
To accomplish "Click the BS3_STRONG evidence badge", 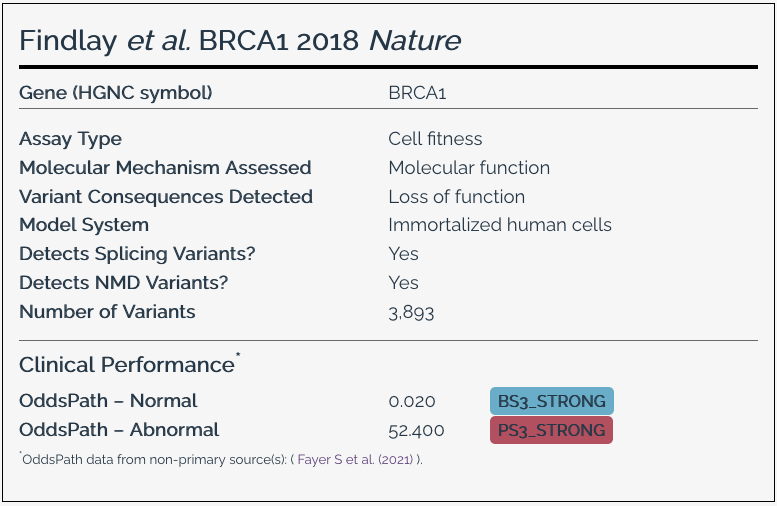I will point(551,401).
